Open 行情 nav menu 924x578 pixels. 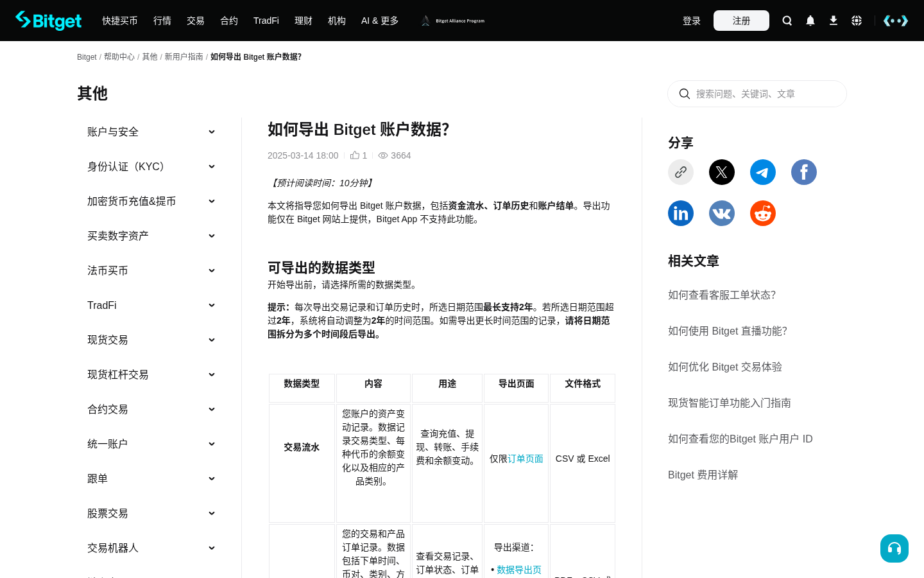[162, 21]
